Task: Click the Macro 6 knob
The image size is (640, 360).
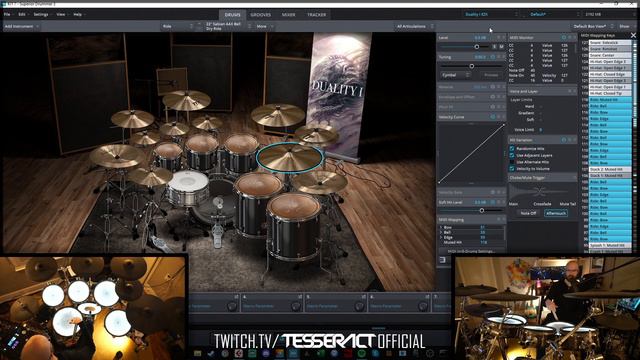Action: (422, 306)
